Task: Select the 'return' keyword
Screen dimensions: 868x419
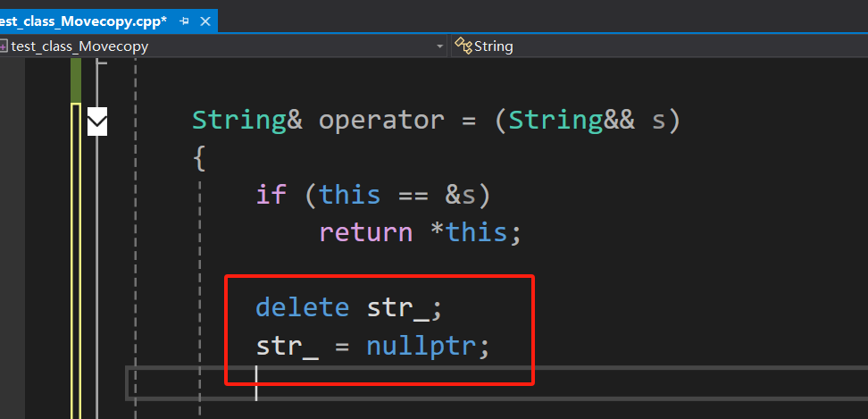Action: click(366, 233)
